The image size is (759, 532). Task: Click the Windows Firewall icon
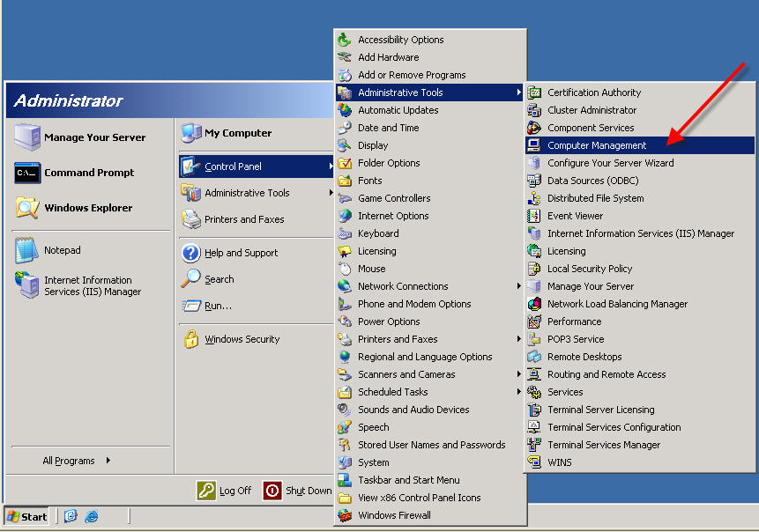click(x=345, y=515)
